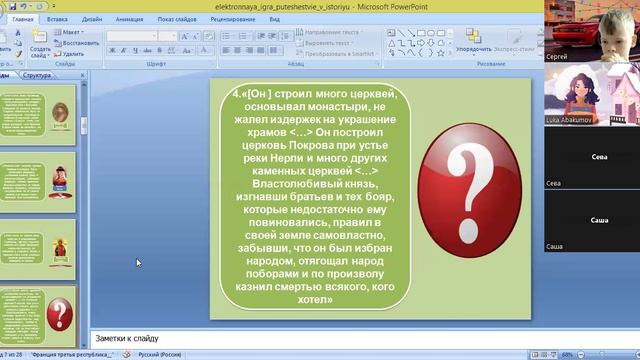The image size is (640, 360).
Task: Click the zoom out minus button
Action: (581, 355)
